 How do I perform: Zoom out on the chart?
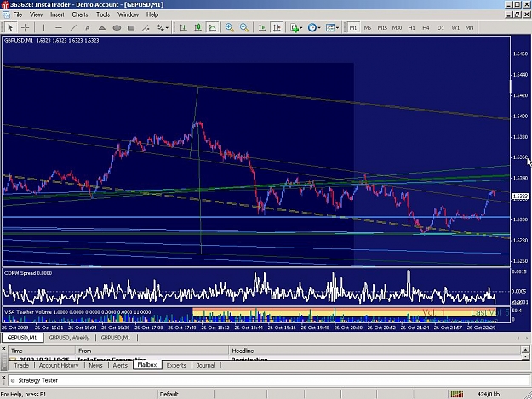pos(244,28)
